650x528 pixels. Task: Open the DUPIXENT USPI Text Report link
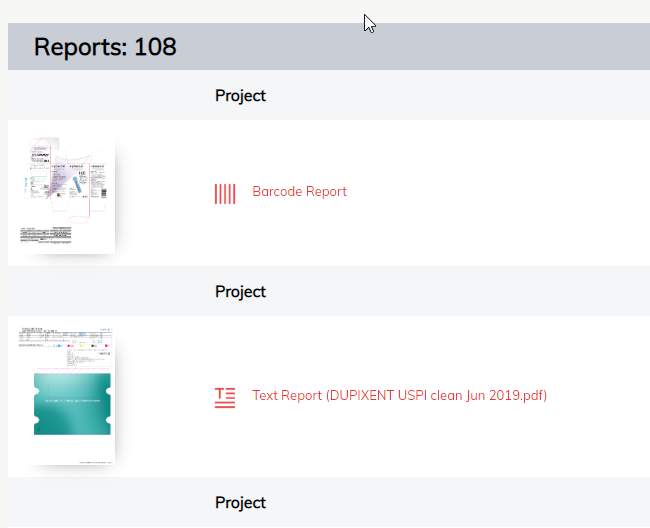[399, 396]
